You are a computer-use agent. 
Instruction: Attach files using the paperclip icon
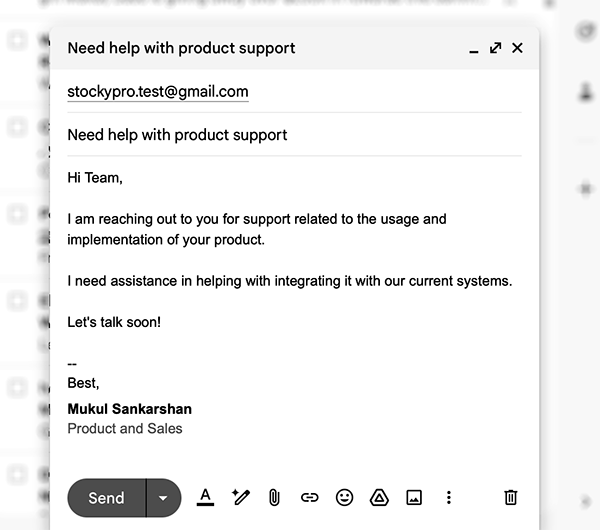(274, 497)
